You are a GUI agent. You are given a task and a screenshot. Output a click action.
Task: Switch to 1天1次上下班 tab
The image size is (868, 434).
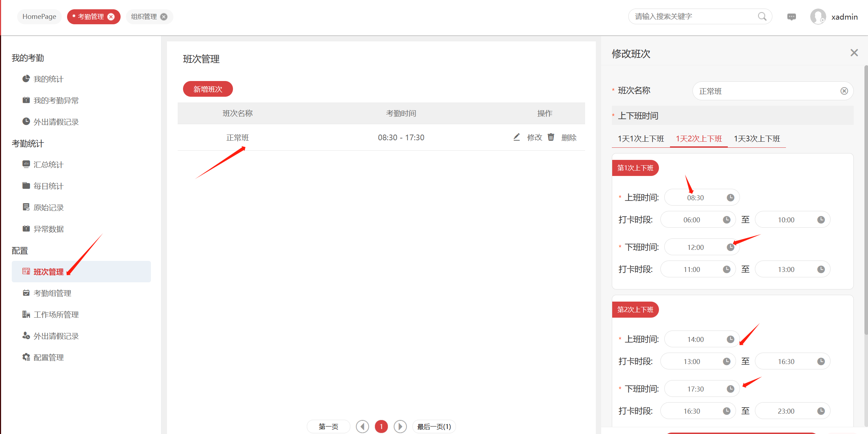tap(641, 138)
